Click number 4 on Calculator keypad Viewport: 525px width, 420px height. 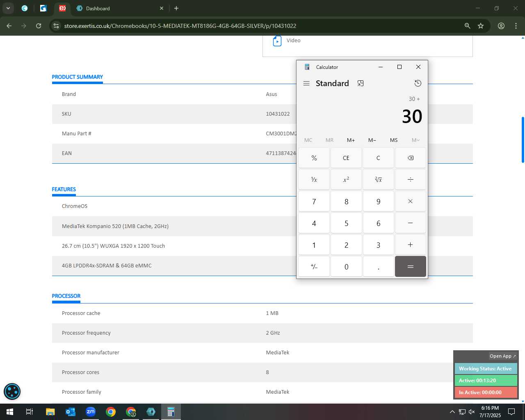[314, 223]
